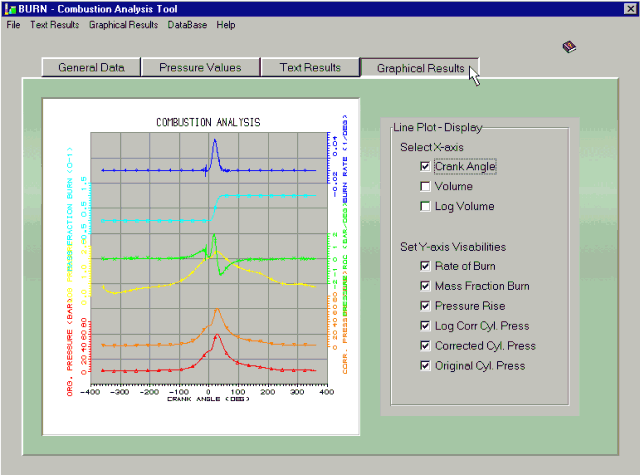The height and width of the screenshot is (475, 640).
Task: Open the Help menu
Action: (226, 25)
